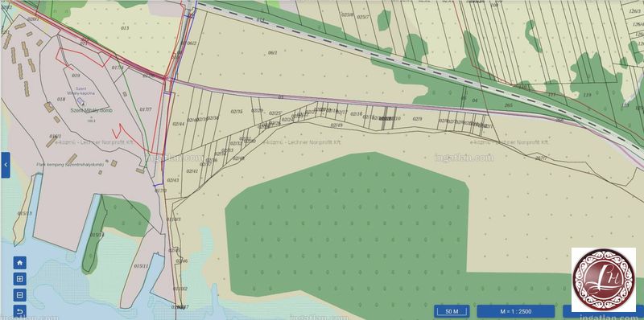Viewport: 644px width, 320px height.
Task: Select parcel label 02/16
Action: pos(357,114)
